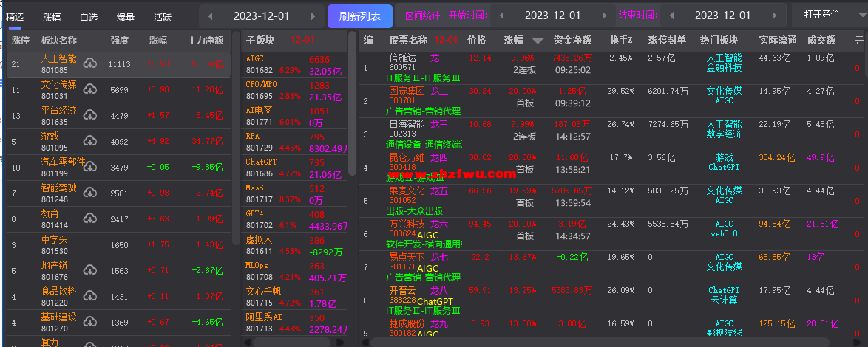
Task: Click the 打开竞价 button
Action: [x=822, y=15]
